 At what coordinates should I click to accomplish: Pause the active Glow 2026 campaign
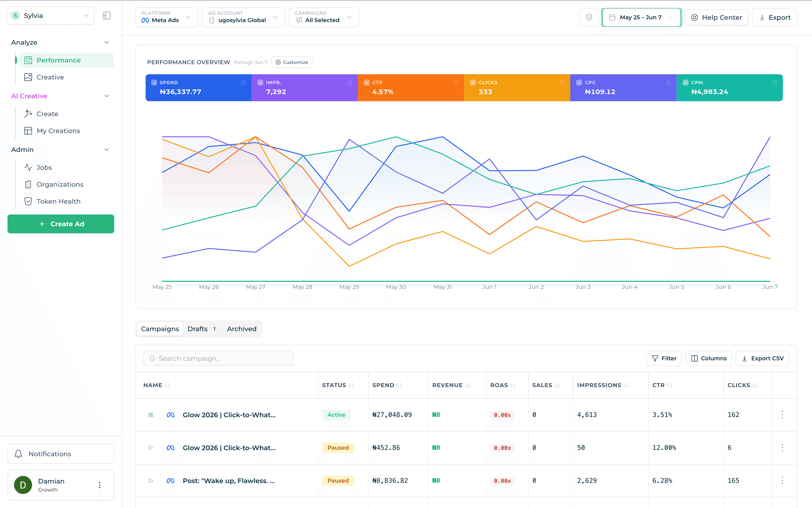(151, 415)
